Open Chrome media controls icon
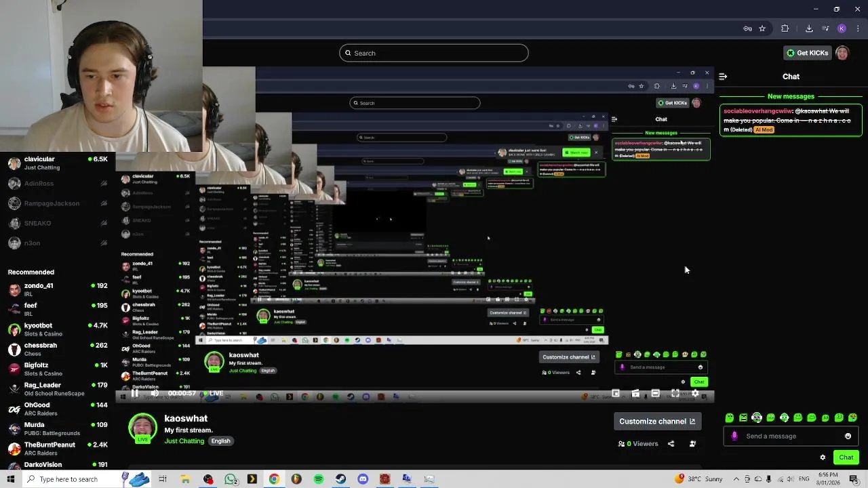 coord(825,28)
